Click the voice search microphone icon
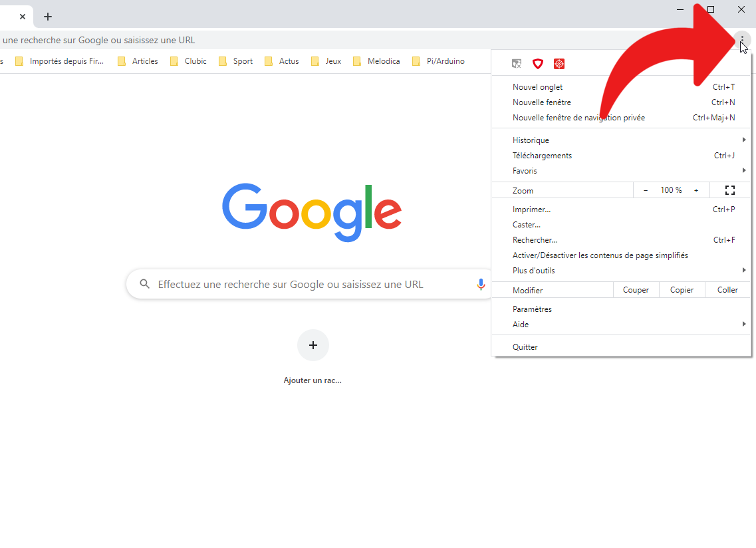 (481, 284)
